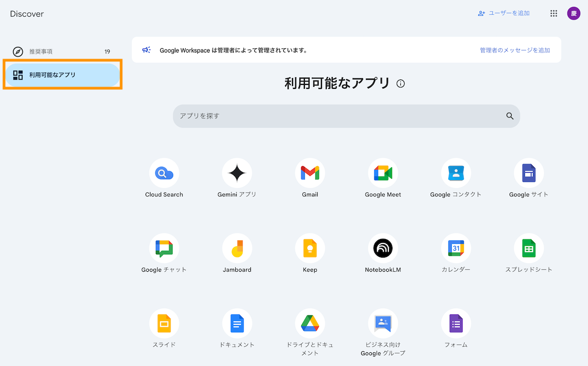Click the ドキュメント label text
Viewport: 588px width, 366px height.
click(x=237, y=345)
